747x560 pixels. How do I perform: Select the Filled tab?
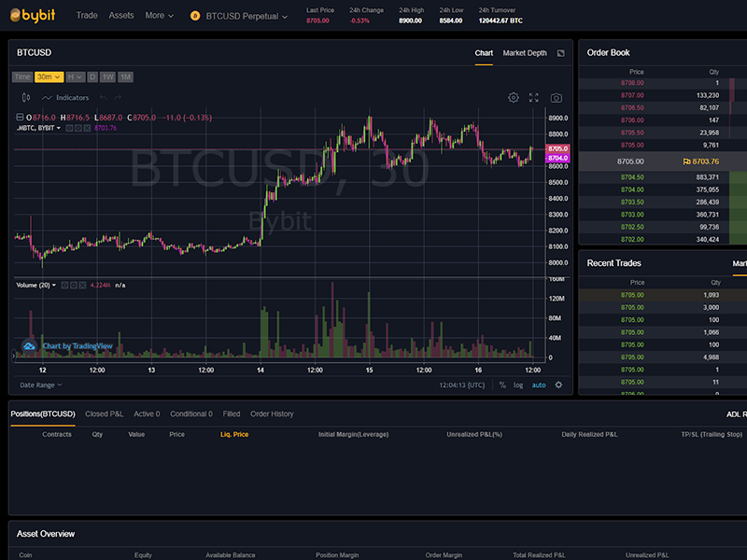tap(231, 413)
